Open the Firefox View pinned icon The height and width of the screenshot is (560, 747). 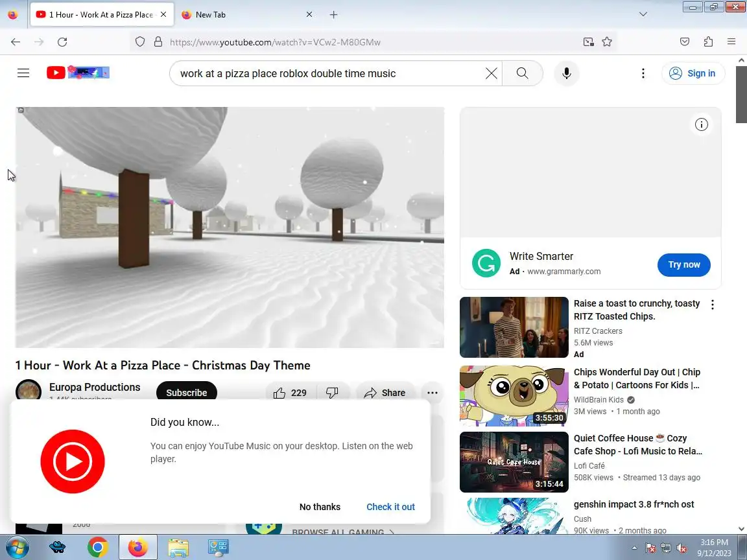click(x=13, y=15)
